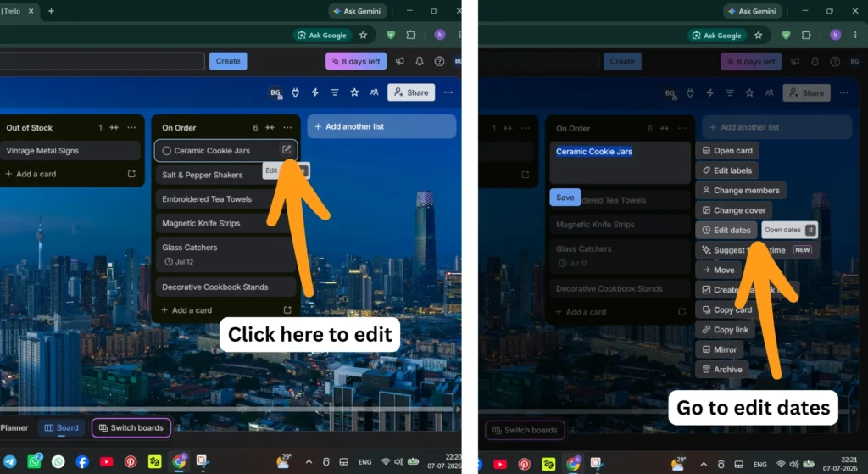Click Save button on card quick edit
The width and height of the screenshot is (868, 474).
(x=565, y=197)
